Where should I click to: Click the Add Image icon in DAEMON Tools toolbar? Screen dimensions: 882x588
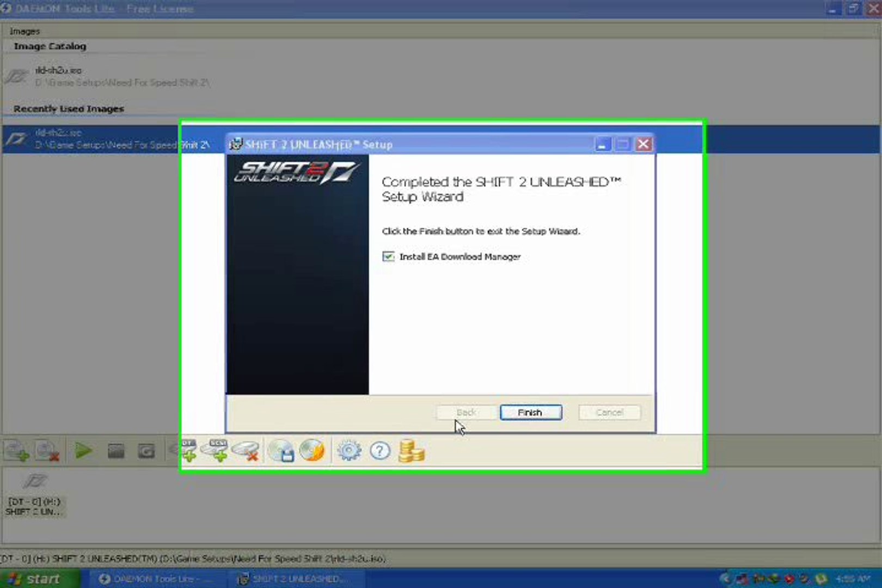coord(16,451)
